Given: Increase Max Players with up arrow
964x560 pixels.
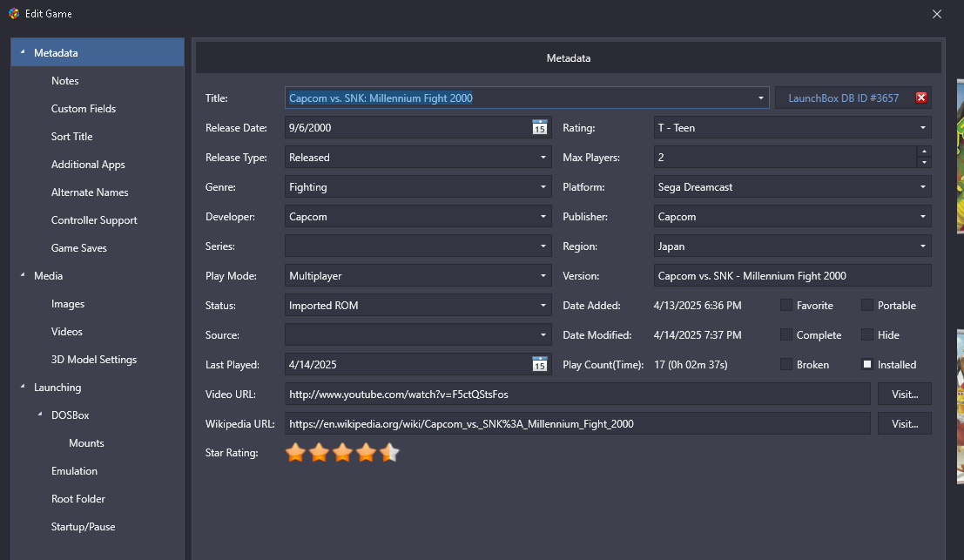Looking at the screenshot, I should [x=923, y=152].
